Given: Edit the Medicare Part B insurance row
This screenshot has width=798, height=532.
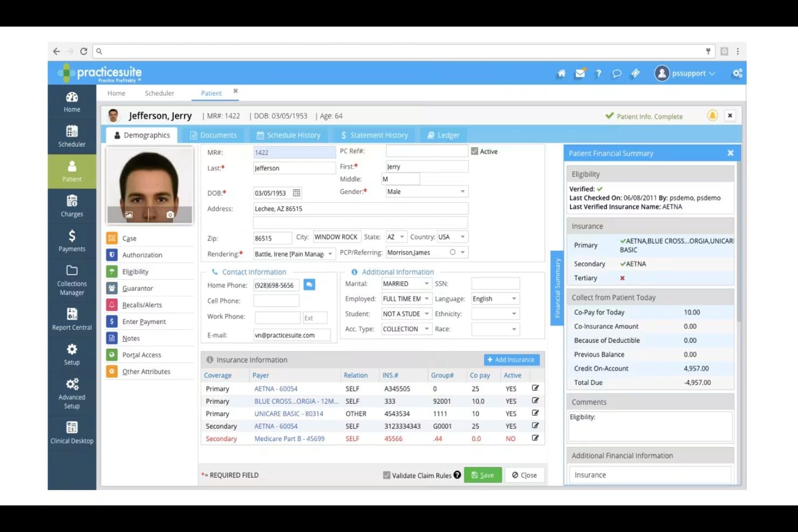Looking at the screenshot, I should [535, 438].
